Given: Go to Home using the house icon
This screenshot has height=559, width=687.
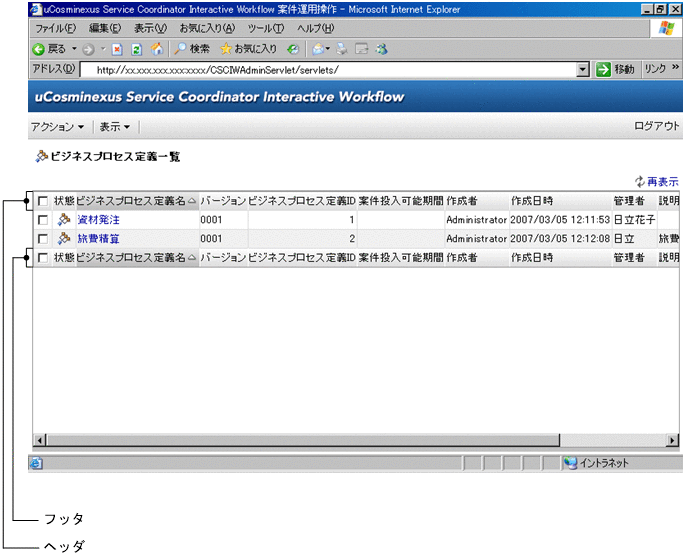Looking at the screenshot, I should [x=157, y=49].
